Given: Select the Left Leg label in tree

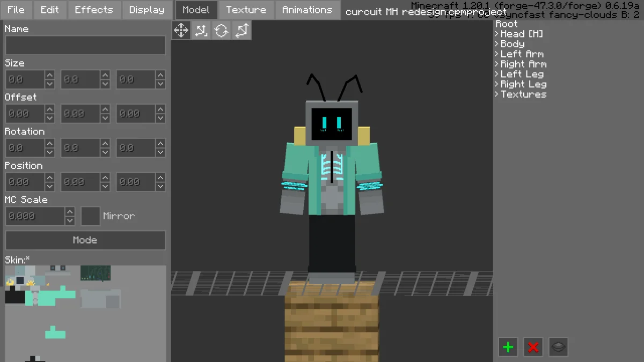Looking at the screenshot, I should (x=522, y=74).
